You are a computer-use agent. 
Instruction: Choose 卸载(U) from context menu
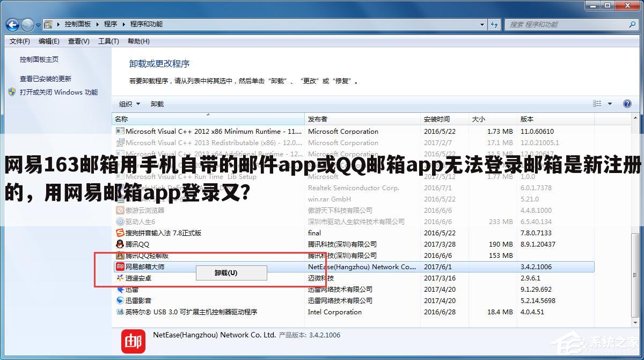point(231,273)
